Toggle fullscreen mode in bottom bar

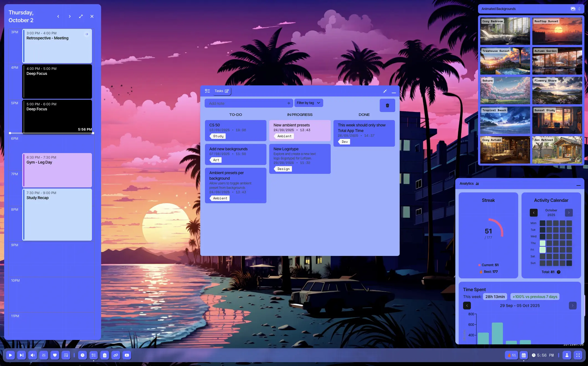coord(578,355)
